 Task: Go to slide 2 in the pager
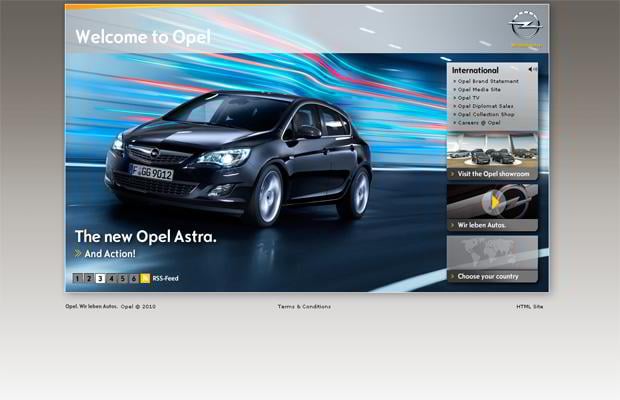[88, 279]
